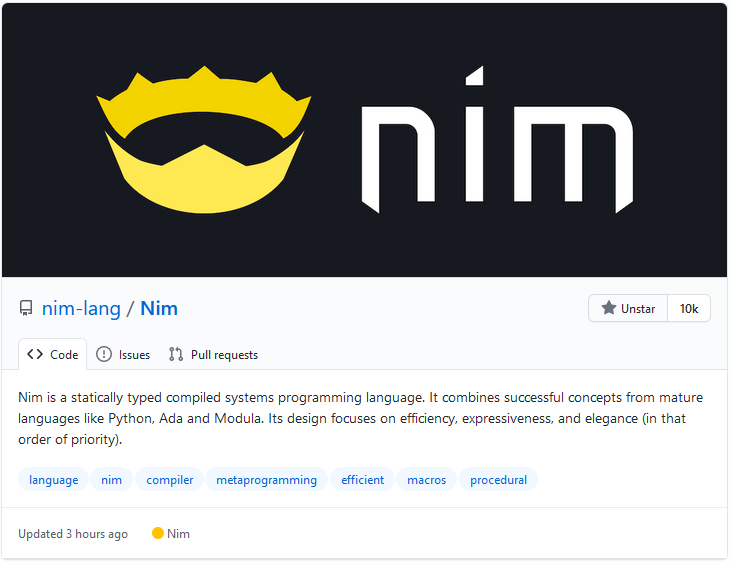Unstar the Nim repository

pyautogui.click(x=628, y=309)
